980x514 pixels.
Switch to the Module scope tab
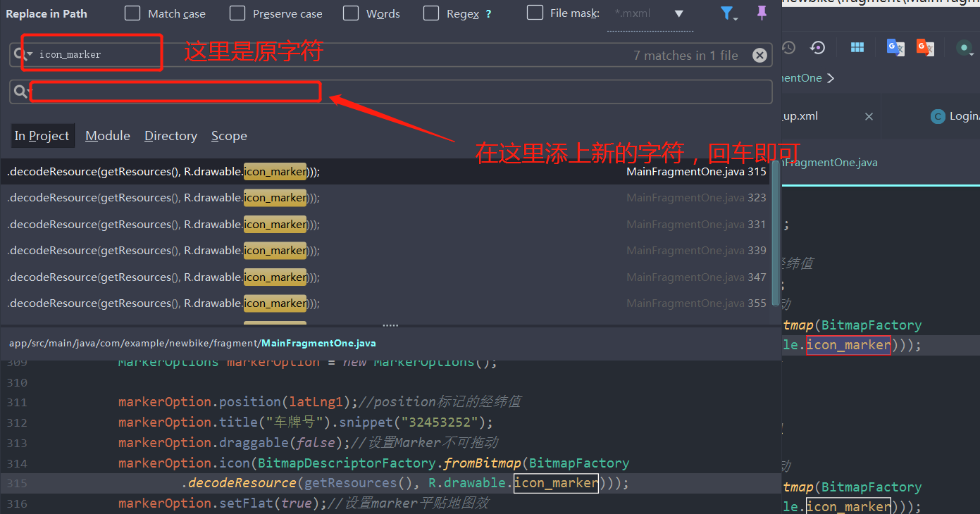click(x=107, y=135)
